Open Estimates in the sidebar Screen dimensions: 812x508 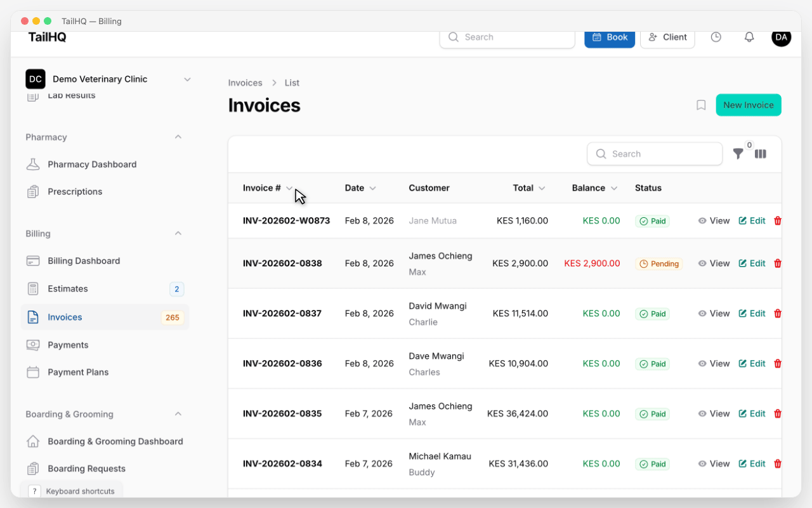point(68,289)
